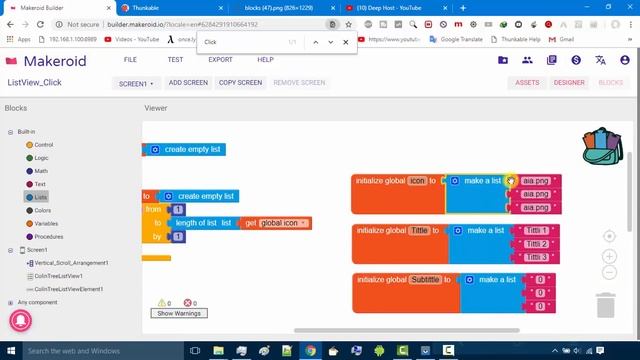The height and width of the screenshot is (360, 640).
Task: Click the global variable name Subtittle
Action: tap(425, 280)
